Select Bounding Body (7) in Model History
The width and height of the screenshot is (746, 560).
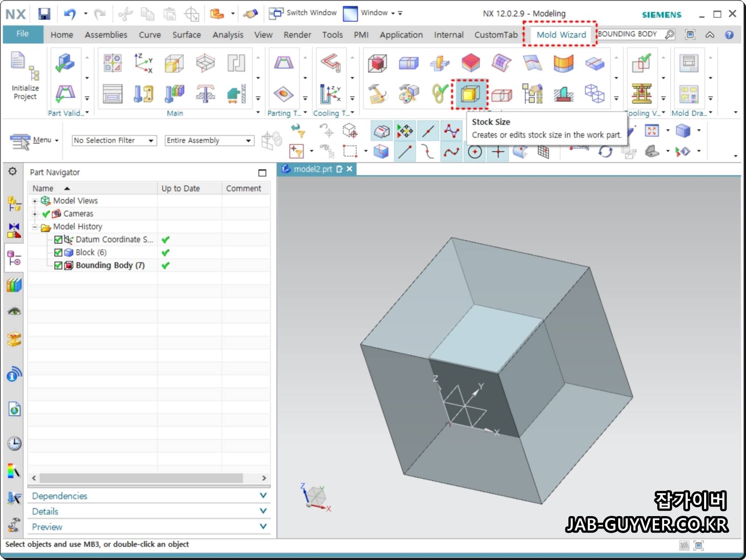point(110,266)
